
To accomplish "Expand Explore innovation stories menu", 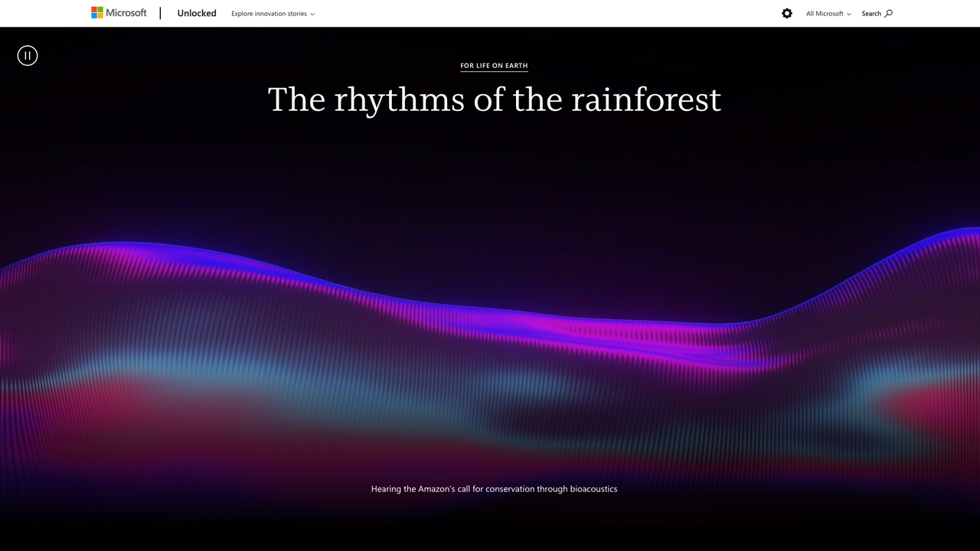I will tap(273, 14).
